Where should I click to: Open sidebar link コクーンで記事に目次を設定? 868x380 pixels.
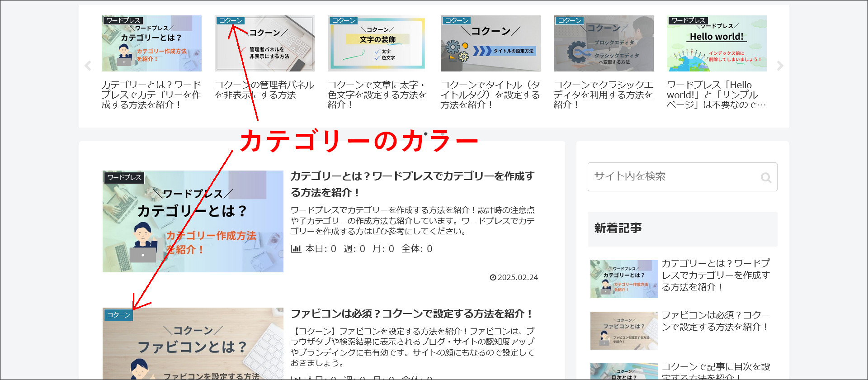point(716,371)
